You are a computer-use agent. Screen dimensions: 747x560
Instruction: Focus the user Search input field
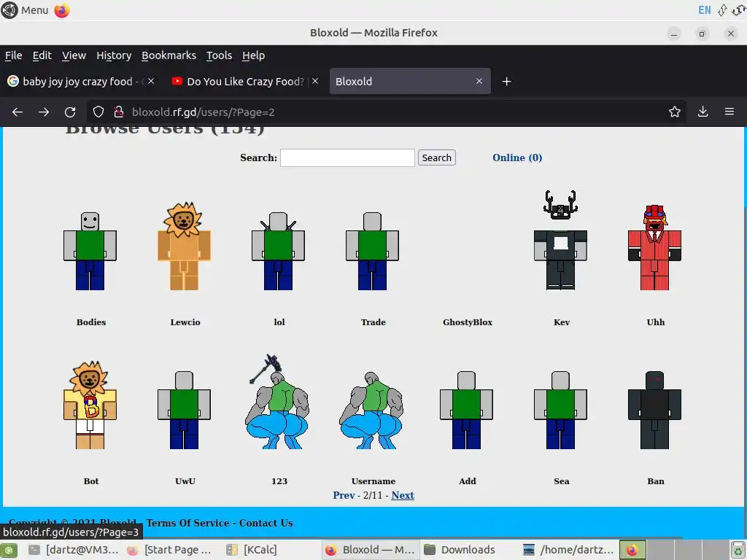click(347, 157)
